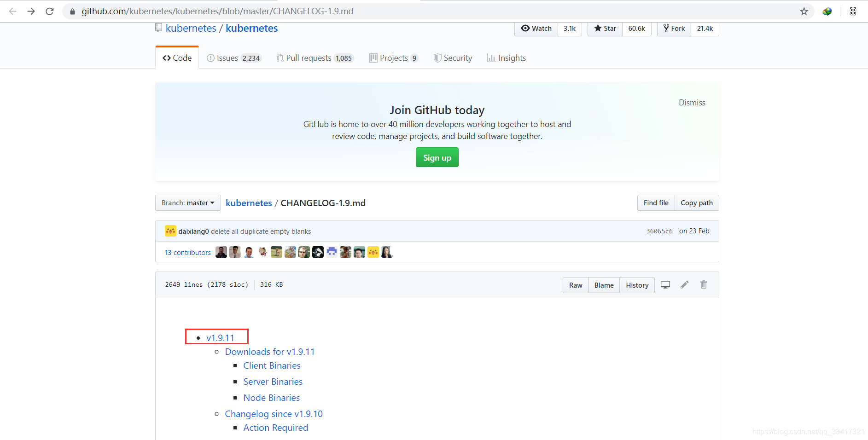Click the address bar URL
Viewport: 868px width, 440px height.
click(217, 11)
